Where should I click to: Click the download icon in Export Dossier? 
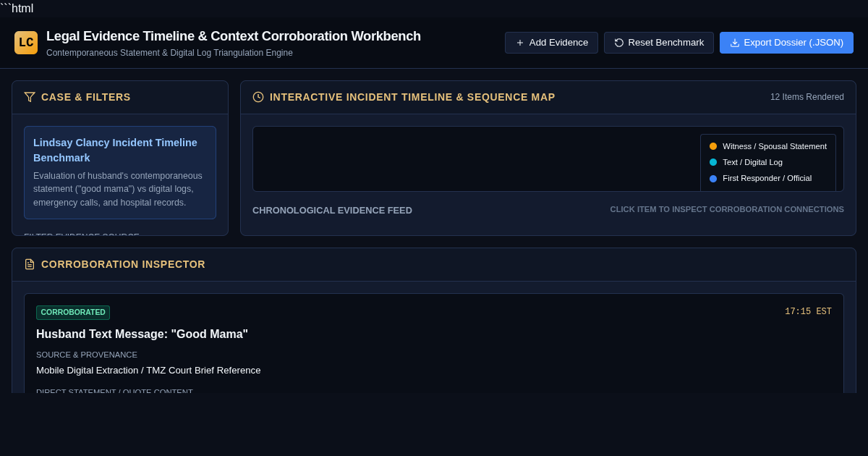tap(735, 43)
